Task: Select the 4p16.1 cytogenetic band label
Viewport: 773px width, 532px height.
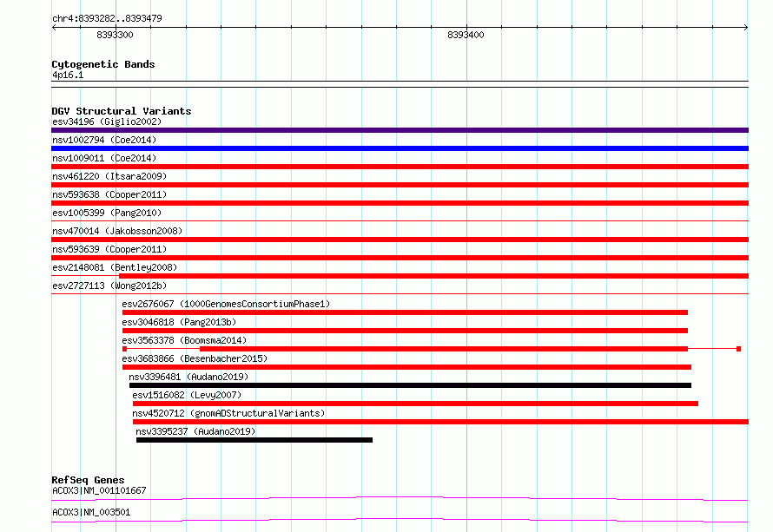Action: coord(68,75)
